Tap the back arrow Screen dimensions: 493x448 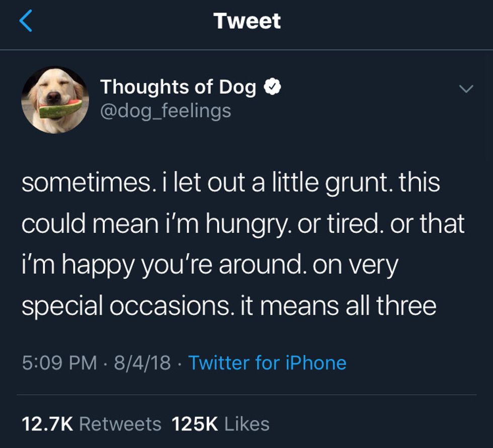coord(26,21)
